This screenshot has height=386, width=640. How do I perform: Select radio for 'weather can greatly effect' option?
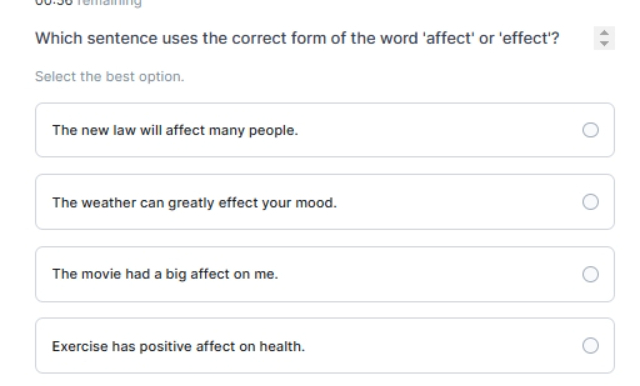coord(590,202)
